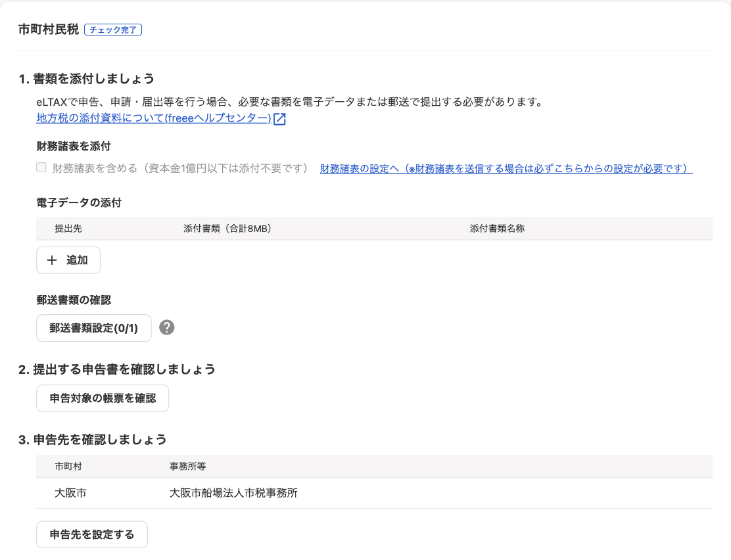Screen dimensions: 731x560
Task: Click the 財務諸表を添付 subheading
Action: tap(74, 147)
